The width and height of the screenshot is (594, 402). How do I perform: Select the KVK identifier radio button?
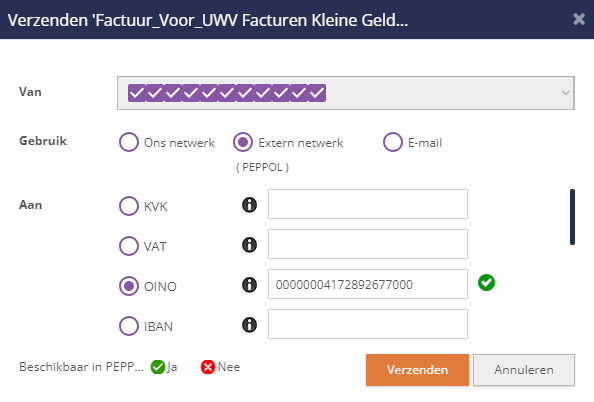[129, 206]
